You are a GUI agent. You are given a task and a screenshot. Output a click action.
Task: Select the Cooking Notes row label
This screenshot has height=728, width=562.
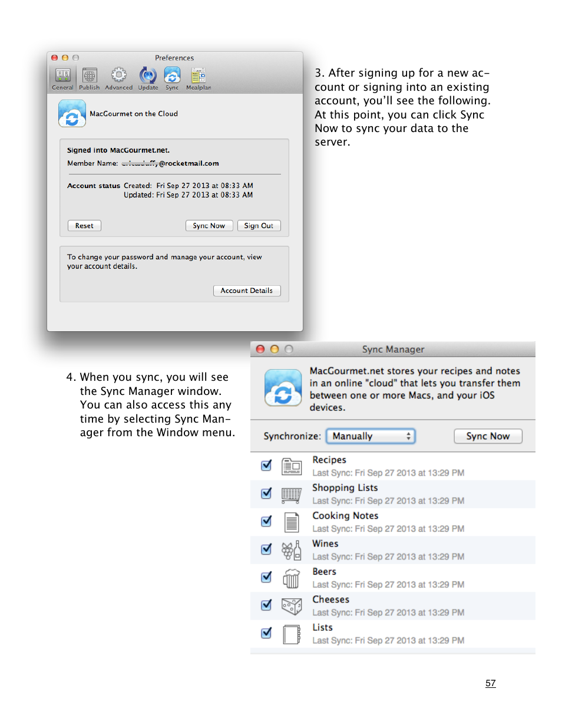click(345, 516)
